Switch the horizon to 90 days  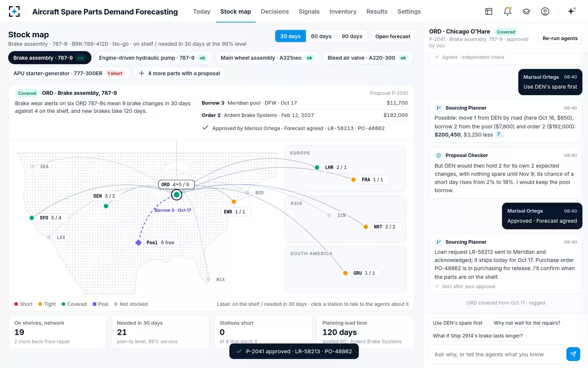click(352, 36)
